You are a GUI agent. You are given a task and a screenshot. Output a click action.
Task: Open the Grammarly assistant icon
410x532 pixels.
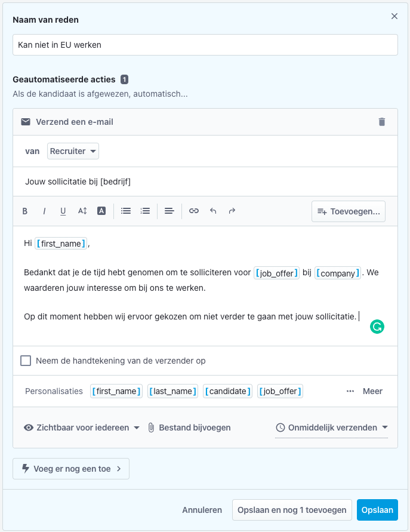pos(377,327)
